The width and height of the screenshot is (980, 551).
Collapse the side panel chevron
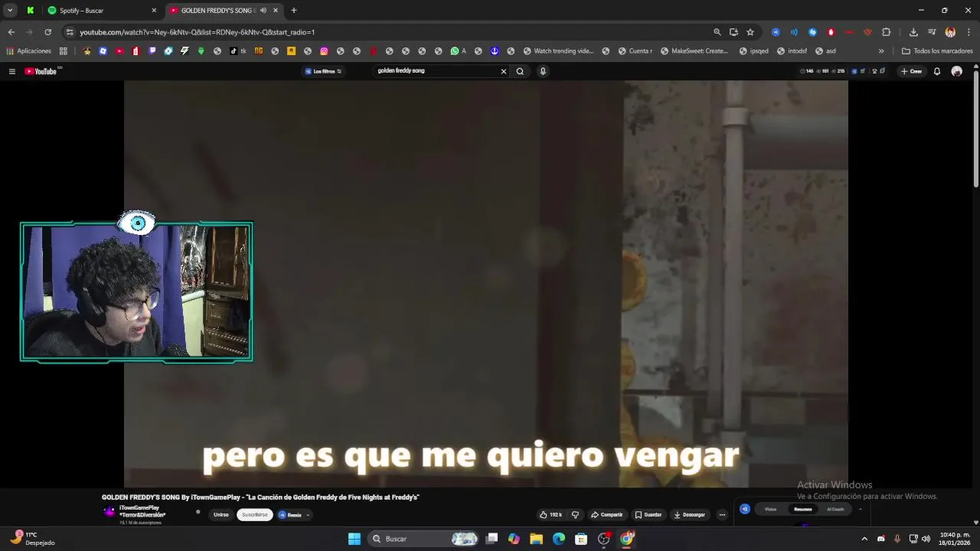pos(860,509)
